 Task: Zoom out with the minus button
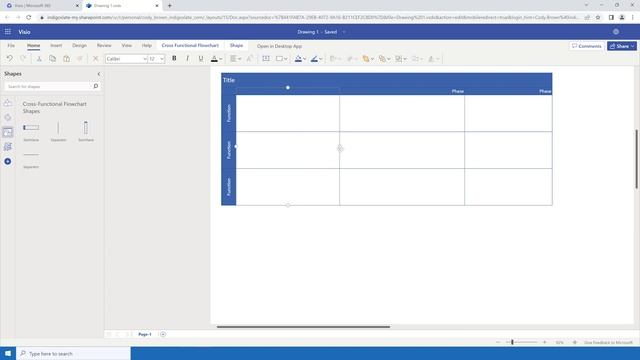[498, 342]
